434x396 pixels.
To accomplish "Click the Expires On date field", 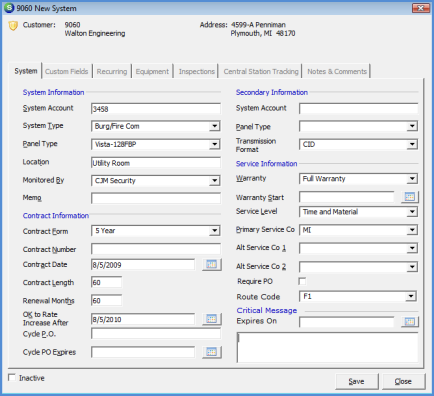I will pyautogui.click(x=347, y=322).
